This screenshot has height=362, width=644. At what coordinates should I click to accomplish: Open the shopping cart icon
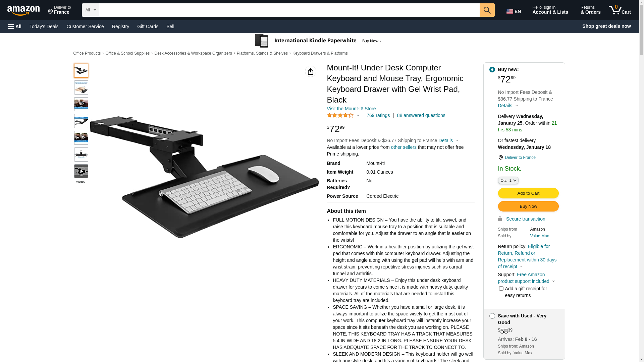[620, 10]
